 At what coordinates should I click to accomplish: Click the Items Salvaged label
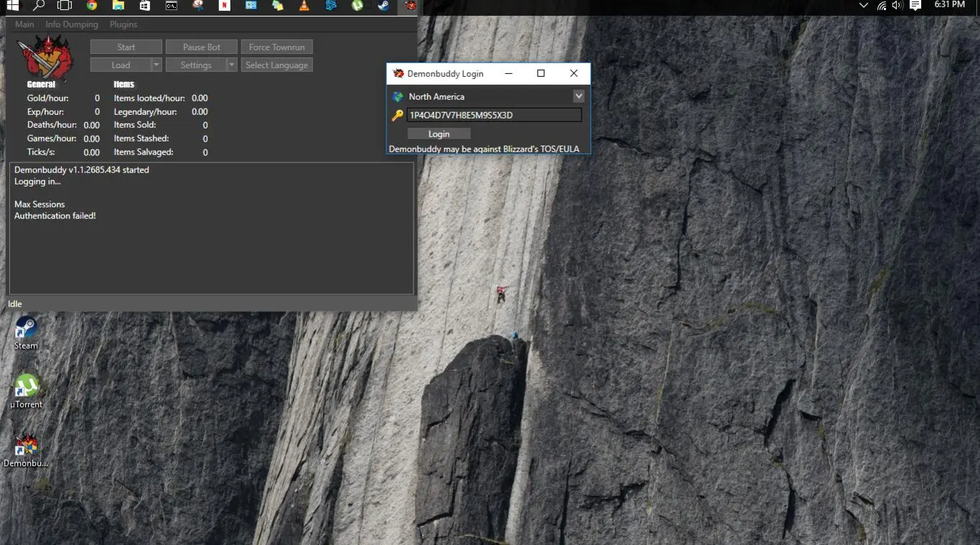pyautogui.click(x=144, y=152)
